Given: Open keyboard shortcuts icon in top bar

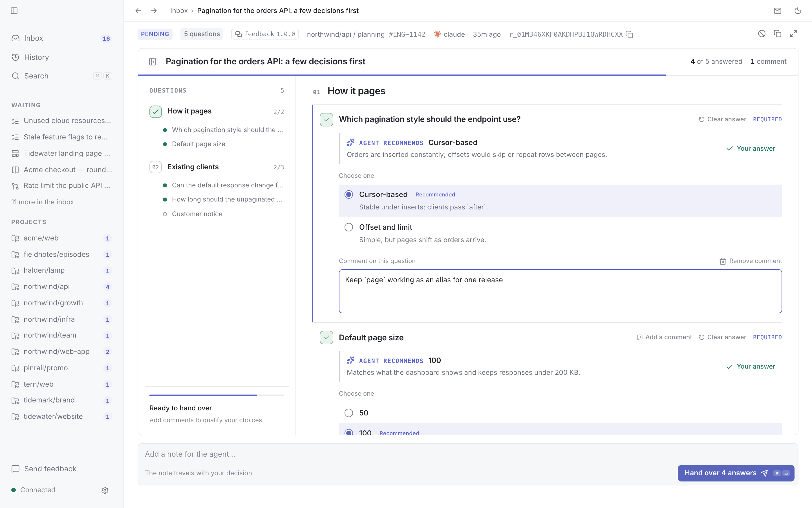Looking at the screenshot, I should (777, 11).
